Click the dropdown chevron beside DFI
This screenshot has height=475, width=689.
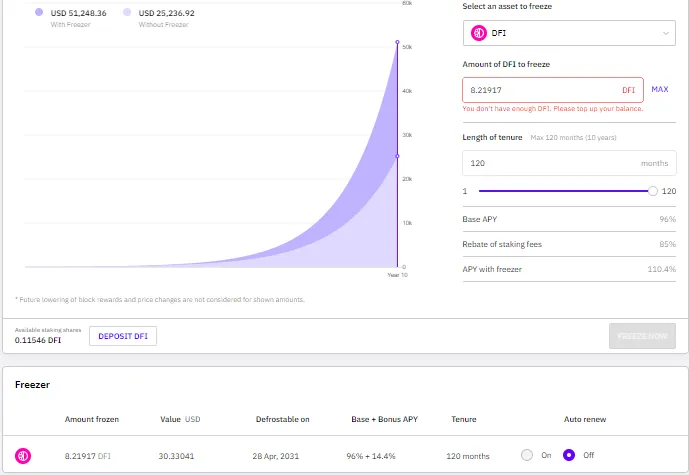(x=666, y=33)
